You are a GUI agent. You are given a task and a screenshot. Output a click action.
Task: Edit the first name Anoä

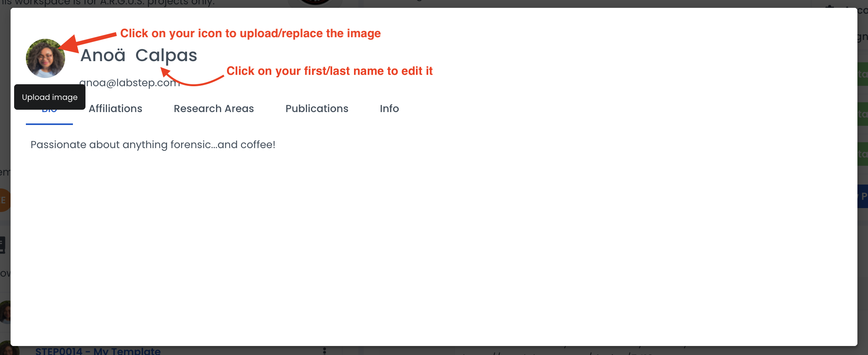coord(103,56)
